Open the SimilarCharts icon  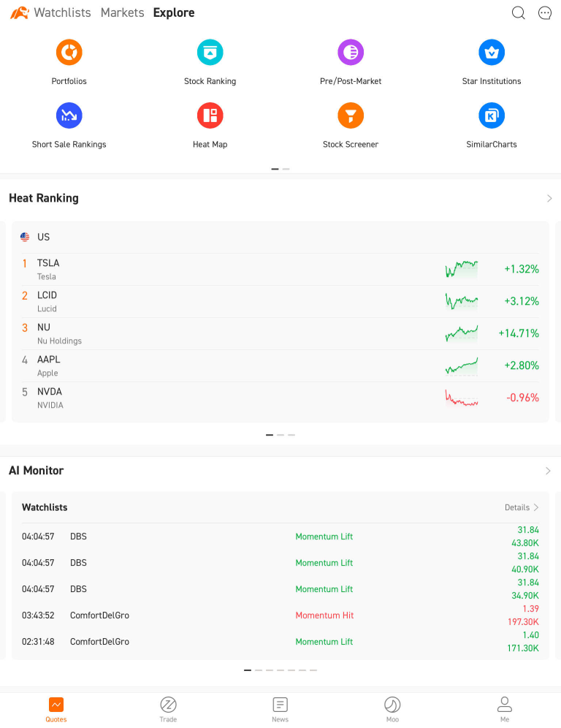[x=492, y=115]
